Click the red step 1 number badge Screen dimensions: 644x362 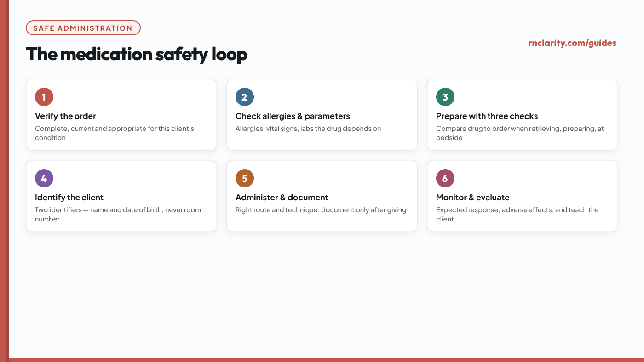44,97
